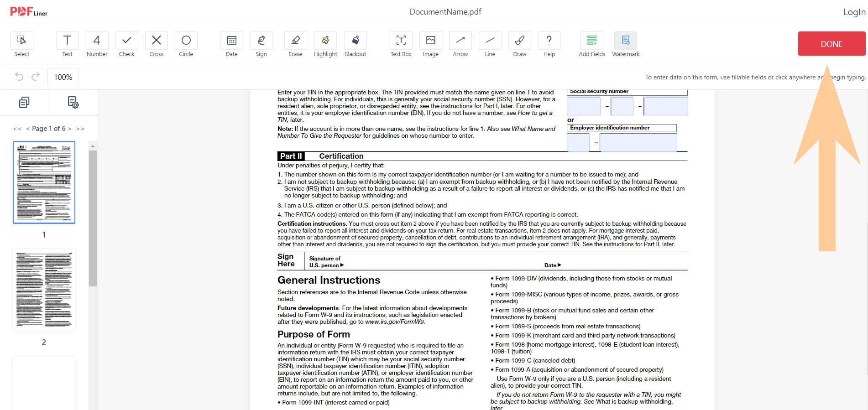
Task: Activate the Text tool
Action: pyautogui.click(x=67, y=45)
